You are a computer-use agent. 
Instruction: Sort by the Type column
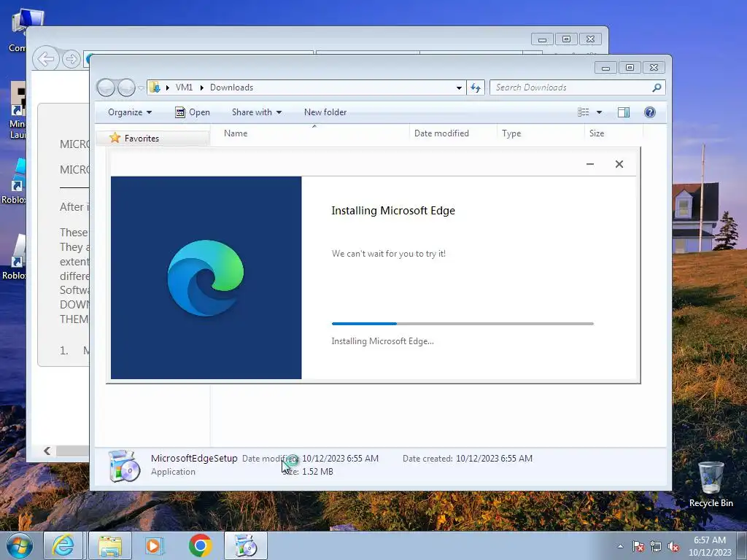point(541,133)
